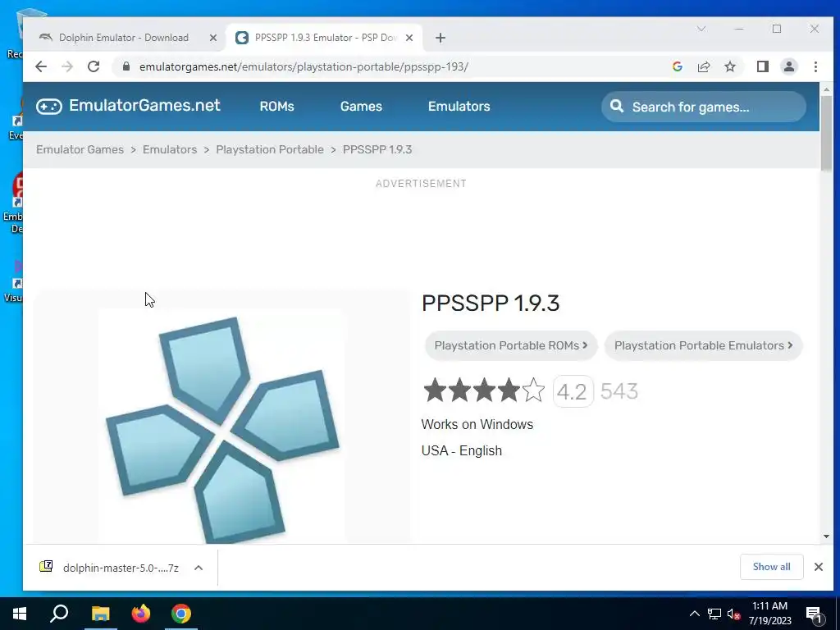Click the EmulatorGames.net logo

click(128, 106)
